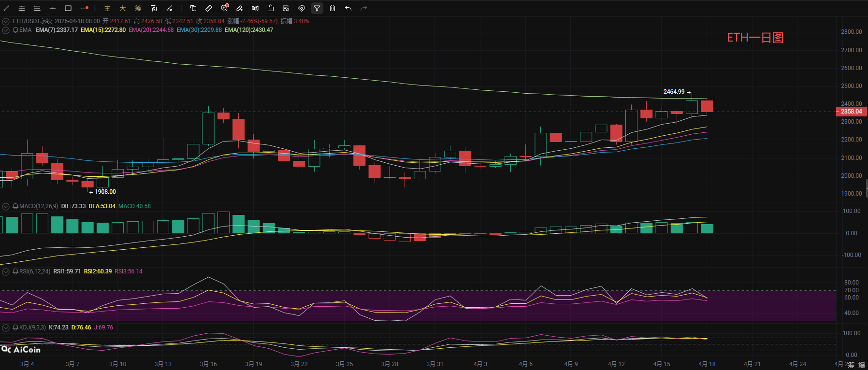Click the current price label 2358.04
Viewport: 868px width, 370px height.
point(851,112)
